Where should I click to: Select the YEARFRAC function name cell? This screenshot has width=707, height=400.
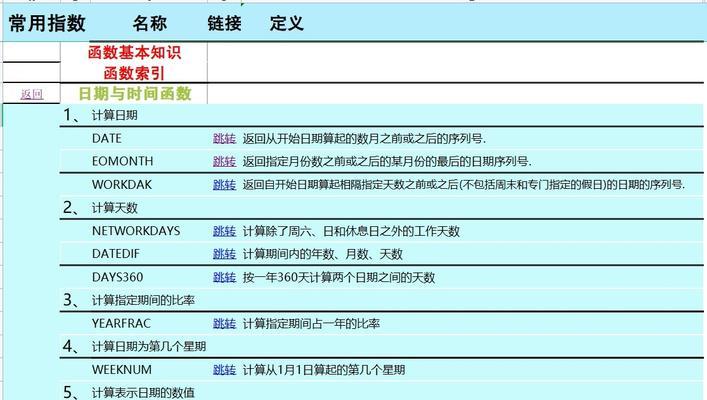pos(121,323)
